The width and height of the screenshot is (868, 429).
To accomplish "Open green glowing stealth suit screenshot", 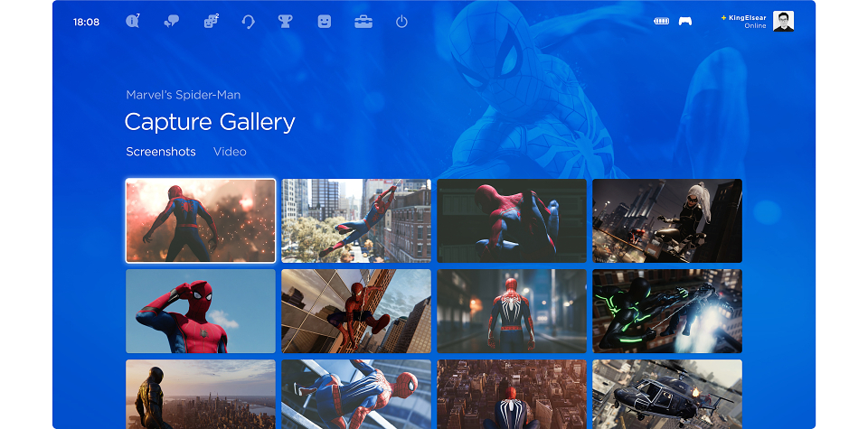I will (x=667, y=312).
